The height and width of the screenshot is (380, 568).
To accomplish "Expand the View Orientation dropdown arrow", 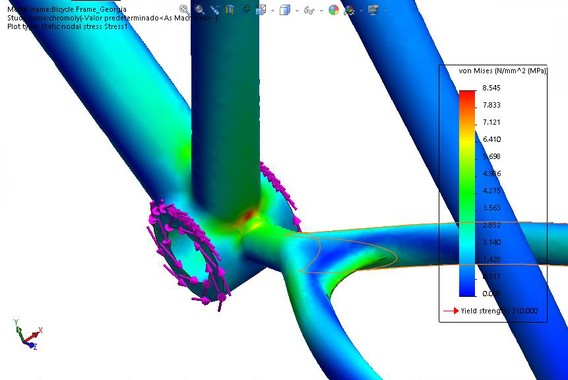I will coord(272,11).
